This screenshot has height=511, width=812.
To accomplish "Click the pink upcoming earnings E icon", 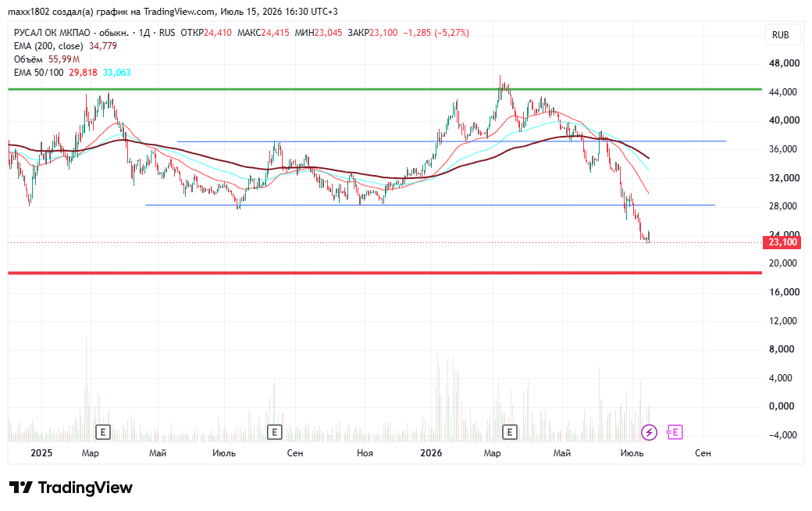I will [x=675, y=432].
